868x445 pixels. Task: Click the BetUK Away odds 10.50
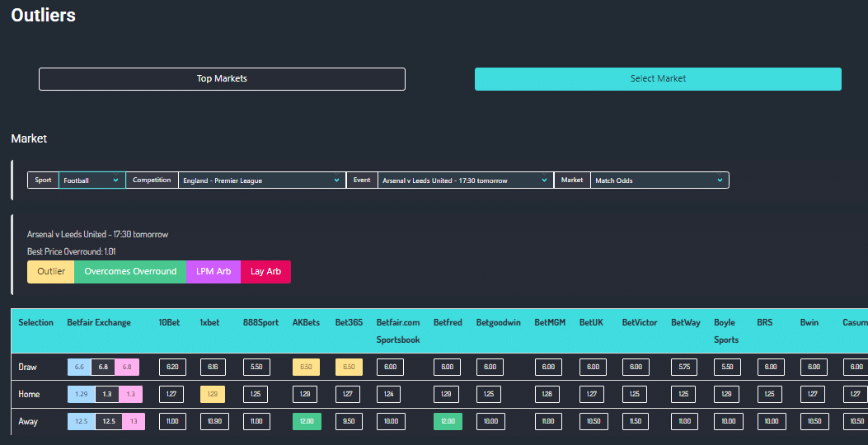point(594,421)
